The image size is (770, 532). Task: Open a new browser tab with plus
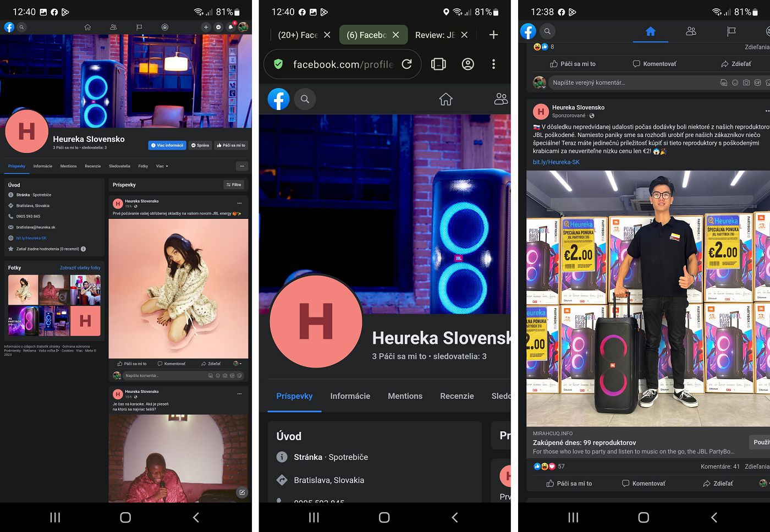[x=493, y=35]
